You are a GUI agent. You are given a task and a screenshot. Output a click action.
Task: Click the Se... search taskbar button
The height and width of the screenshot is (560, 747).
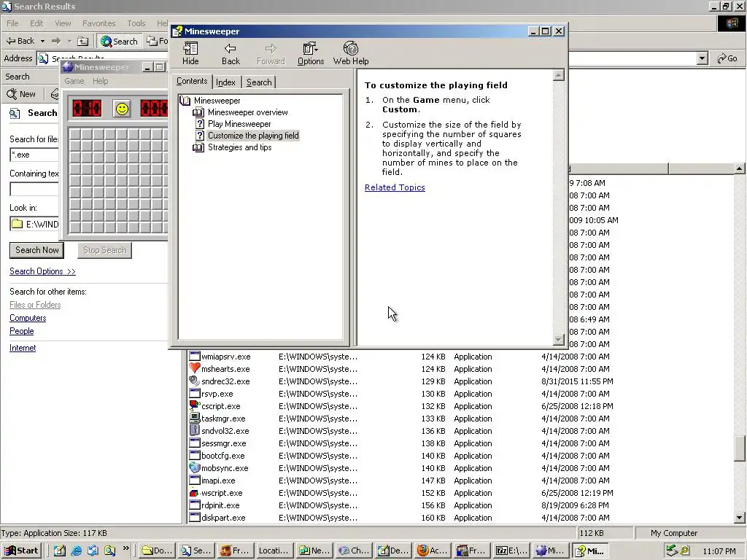[196, 551]
